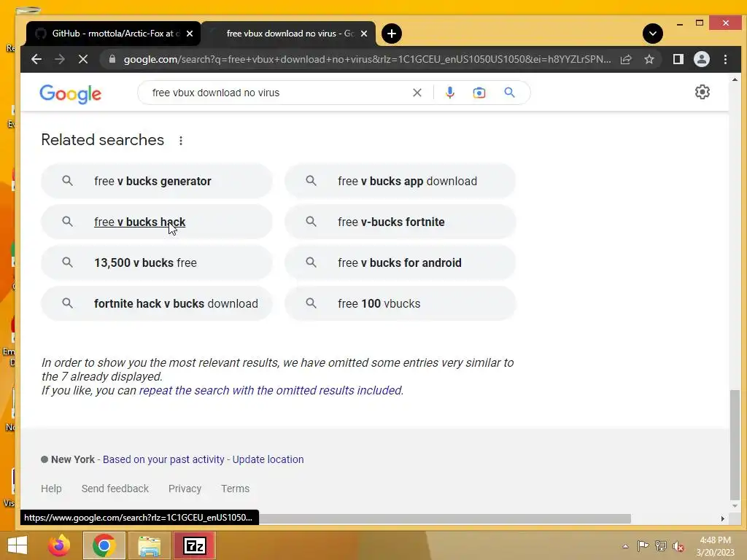Open the tab search dropdown arrow
The width and height of the screenshot is (747, 560).
(x=653, y=34)
